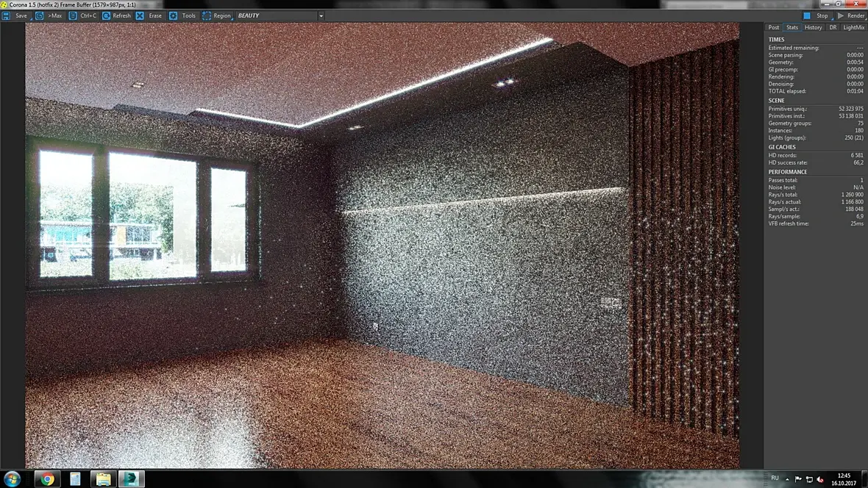Click the SCENE section heading
The image size is (868, 488).
pos(776,101)
